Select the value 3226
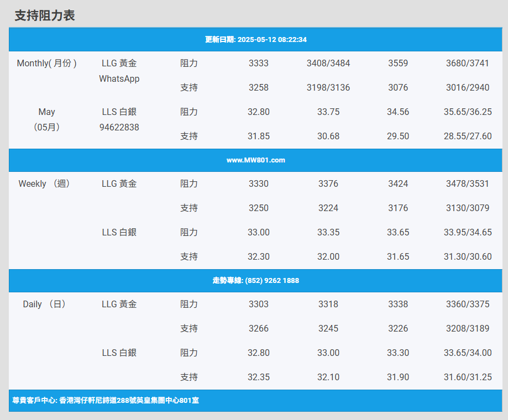Image resolution: width=508 pixels, height=420 pixels. click(398, 328)
